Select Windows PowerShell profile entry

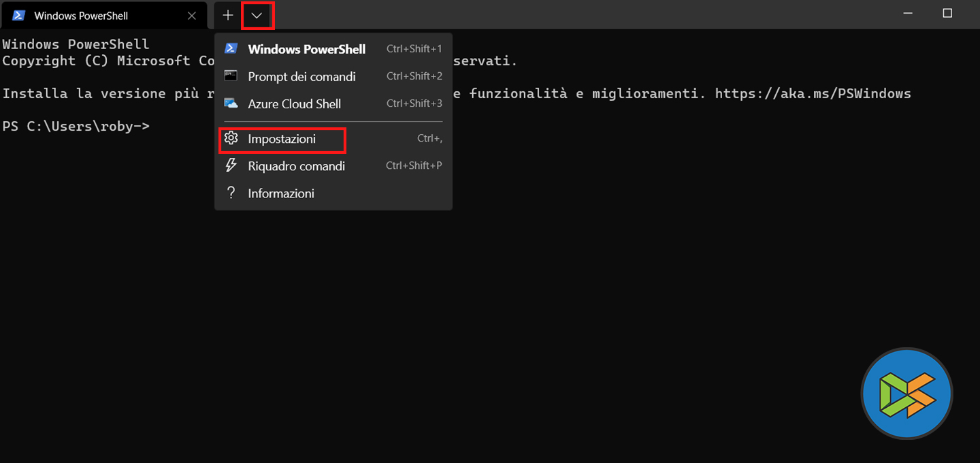point(306,49)
